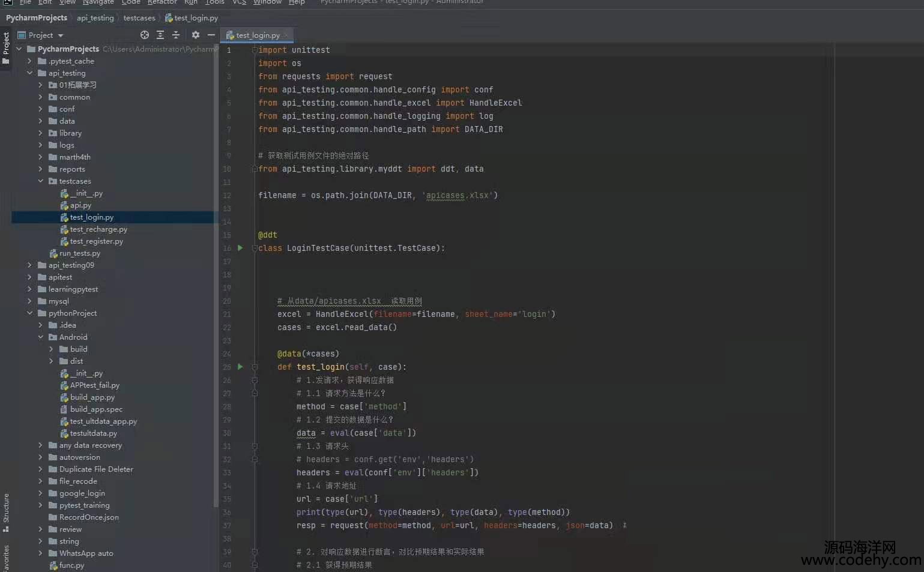Expand the reports folder

pos(40,169)
